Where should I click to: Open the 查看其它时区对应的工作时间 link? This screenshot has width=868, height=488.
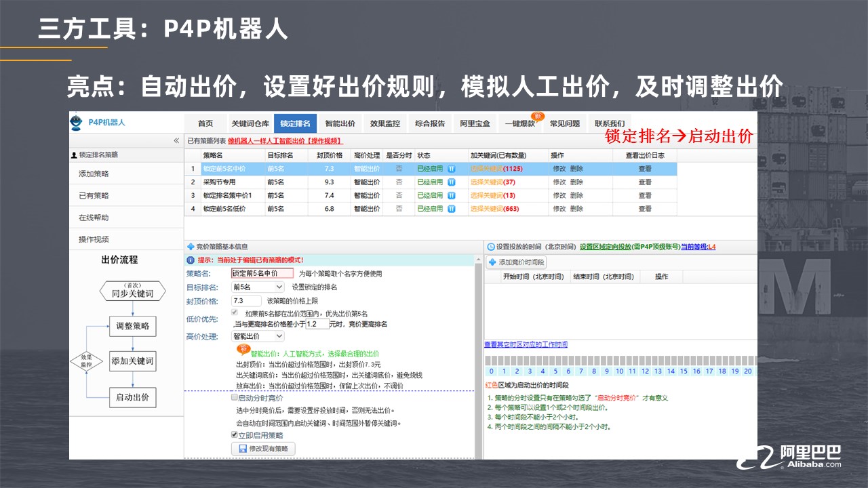pyautogui.click(x=526, y=344)
